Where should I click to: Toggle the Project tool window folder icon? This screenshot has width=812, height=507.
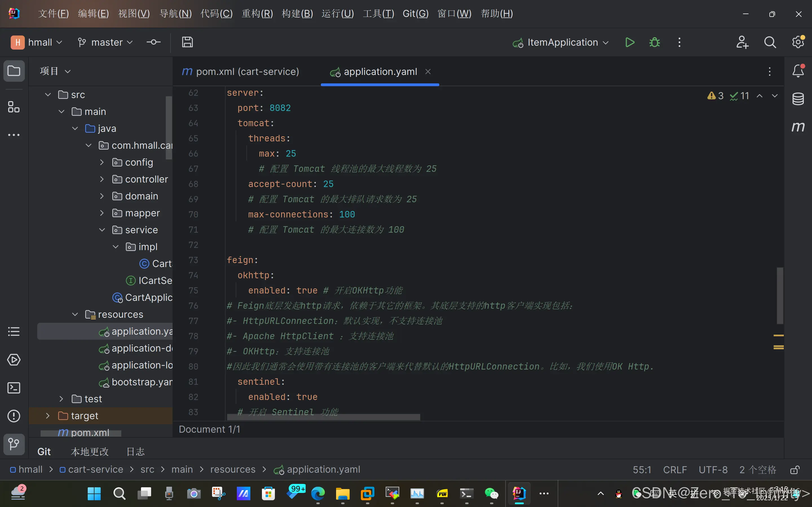click(x=14, y=71)
